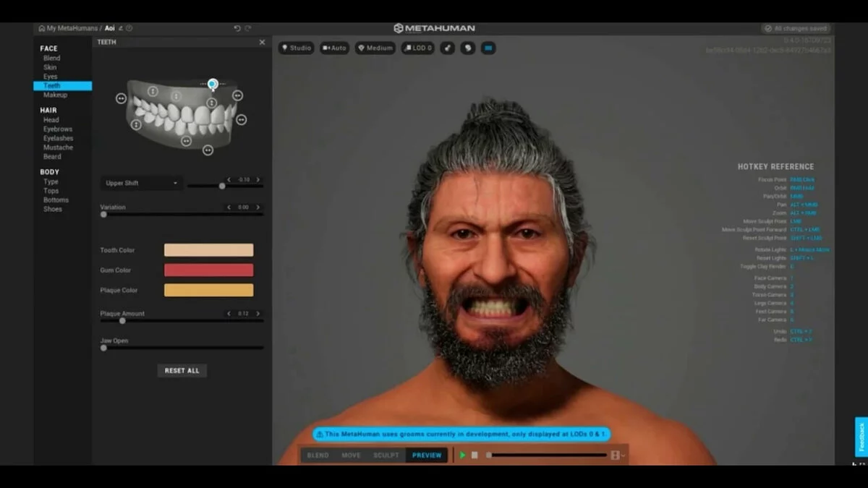This screenshot has height=488, width=868.
Task: Select Tops under Body
Action: pyautogui.click(x=51, y=191)
